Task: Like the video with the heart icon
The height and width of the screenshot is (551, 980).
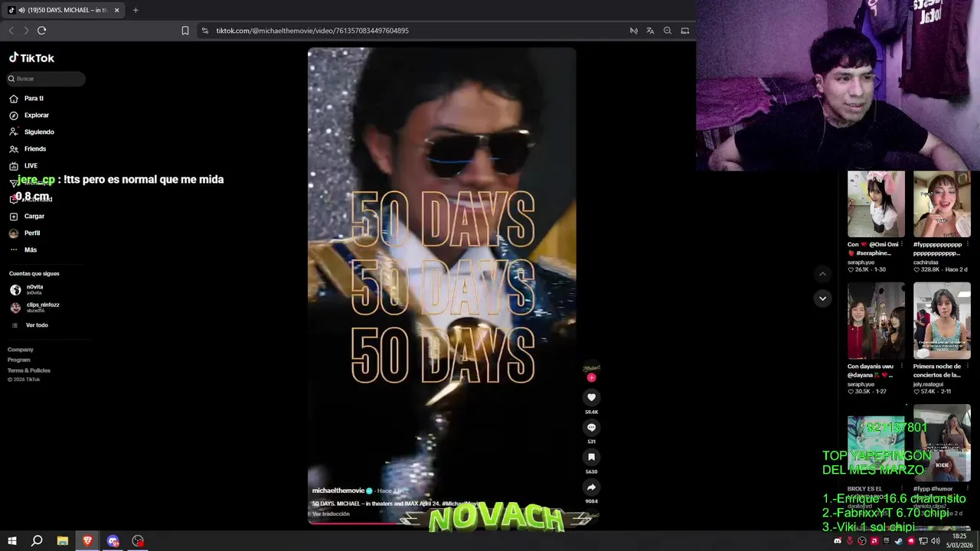Action: 591,397
